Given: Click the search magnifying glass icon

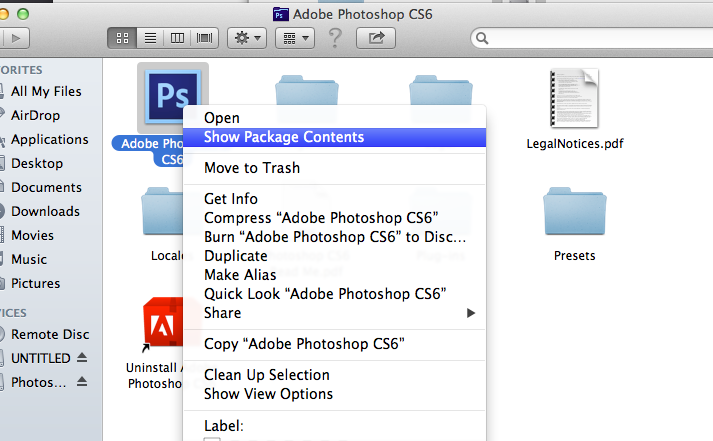Looking at the screenshot, I should 482,38.
